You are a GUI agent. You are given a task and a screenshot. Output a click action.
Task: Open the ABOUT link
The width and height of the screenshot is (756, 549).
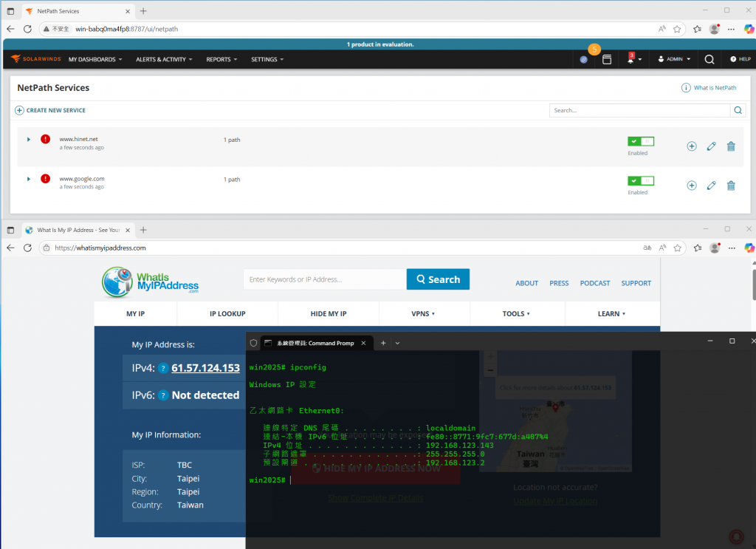(x=526, y=283)
